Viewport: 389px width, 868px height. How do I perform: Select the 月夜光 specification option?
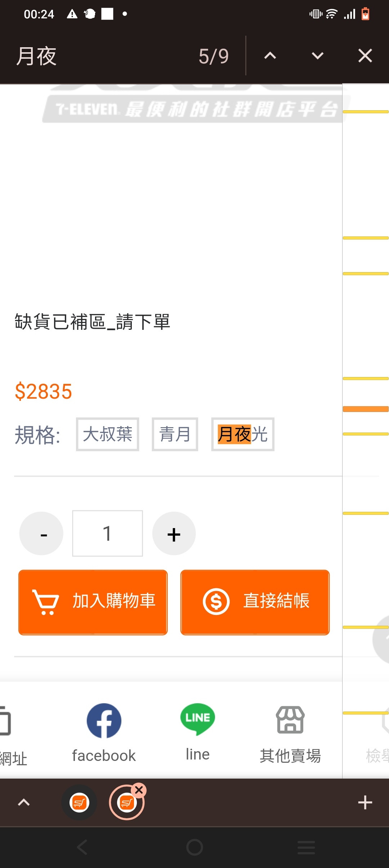click(x=243, y=434)
